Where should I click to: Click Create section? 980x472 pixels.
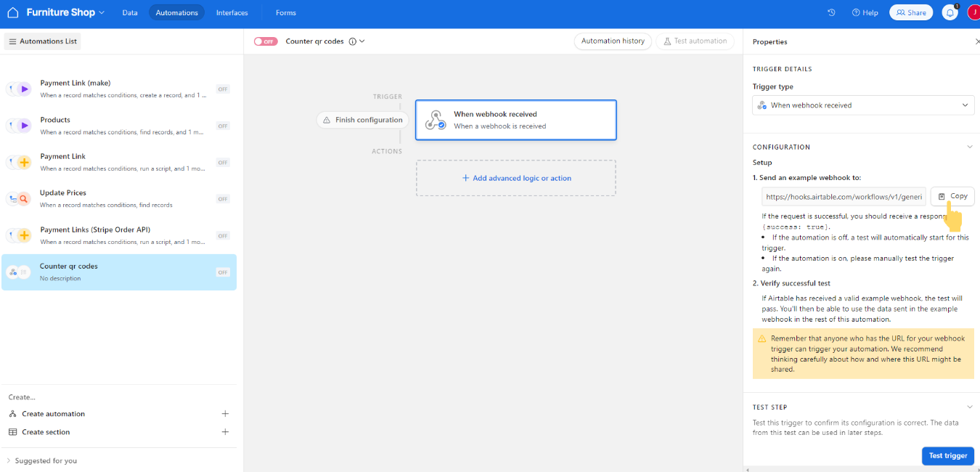pyautogui.click(x=46, y=432)
